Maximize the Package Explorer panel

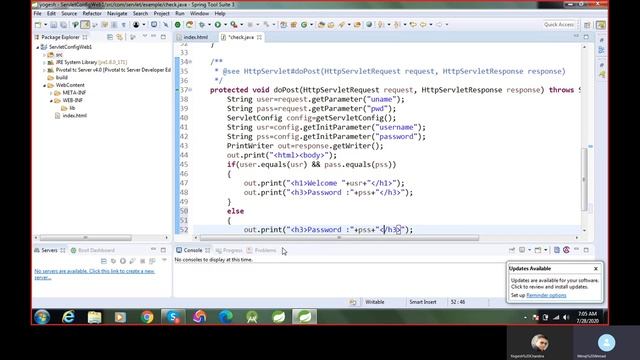pyautogui.click(x=163, y=37)
